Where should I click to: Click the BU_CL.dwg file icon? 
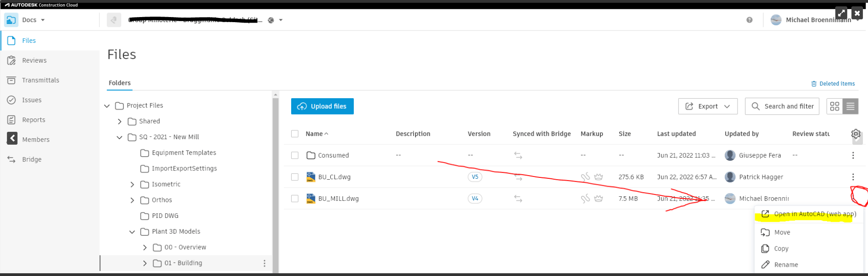(311, 177)
